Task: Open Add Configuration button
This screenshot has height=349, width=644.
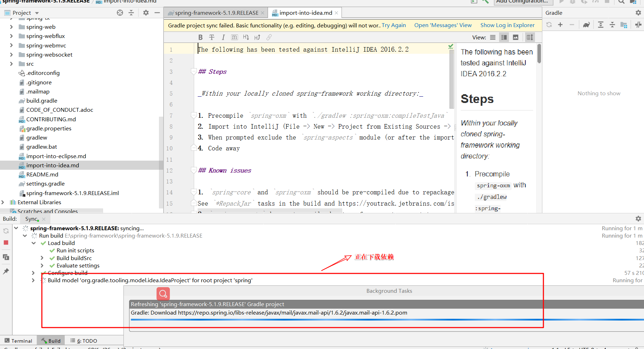Action: point(523,1)
